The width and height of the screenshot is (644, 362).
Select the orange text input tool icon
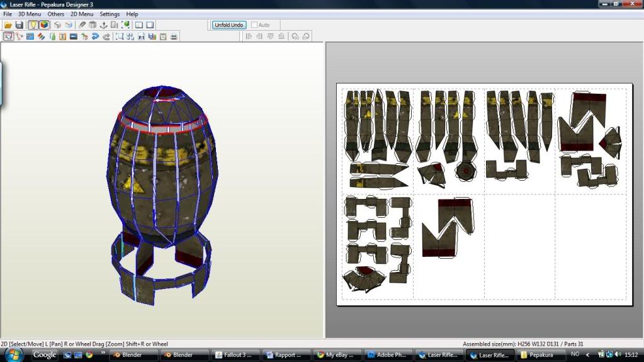click(62, 37)
